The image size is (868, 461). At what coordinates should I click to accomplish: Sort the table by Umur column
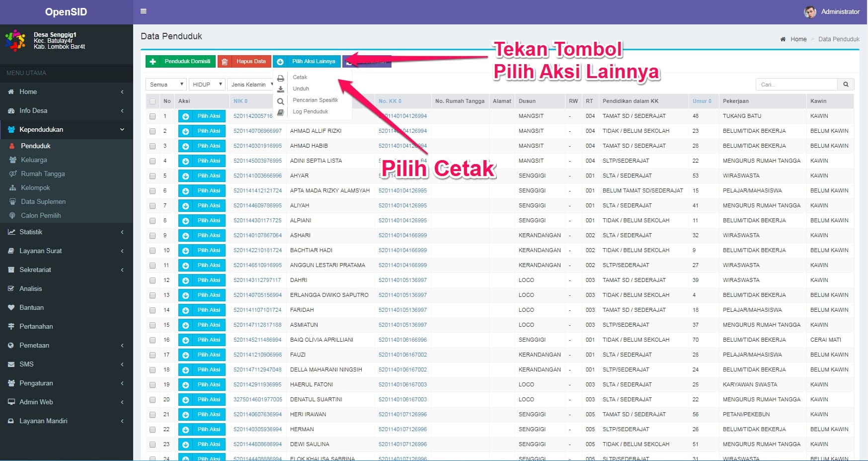click(702, 101)
